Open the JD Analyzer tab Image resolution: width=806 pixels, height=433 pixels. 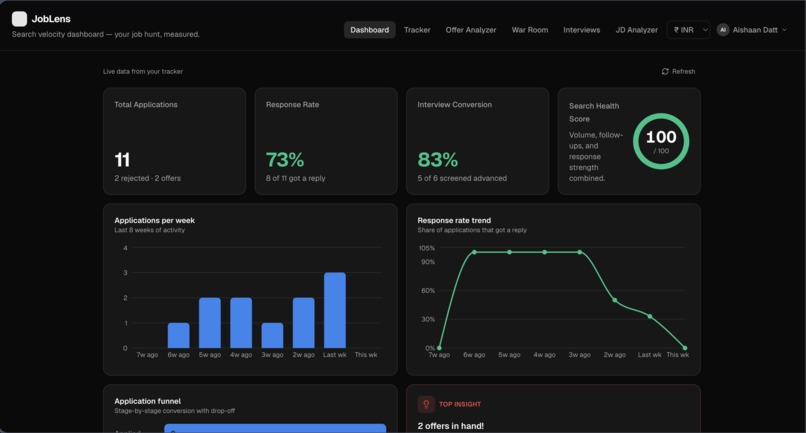pos(636,30)
